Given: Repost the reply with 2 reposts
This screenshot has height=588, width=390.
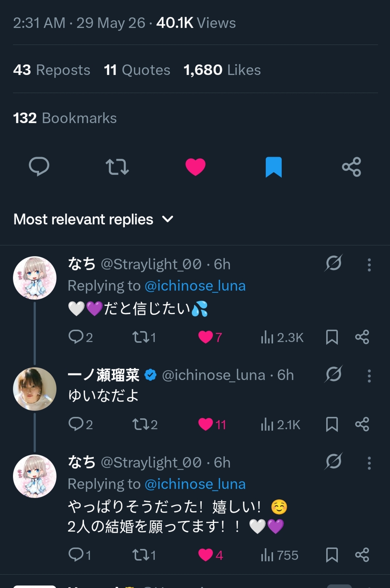Looking at the screenshot, I should 145,424.
